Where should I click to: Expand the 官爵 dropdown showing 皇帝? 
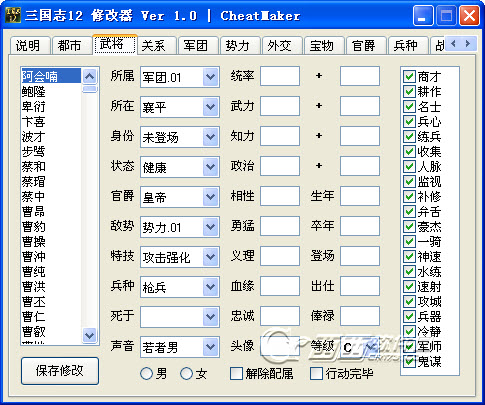(x=210, y=197)
